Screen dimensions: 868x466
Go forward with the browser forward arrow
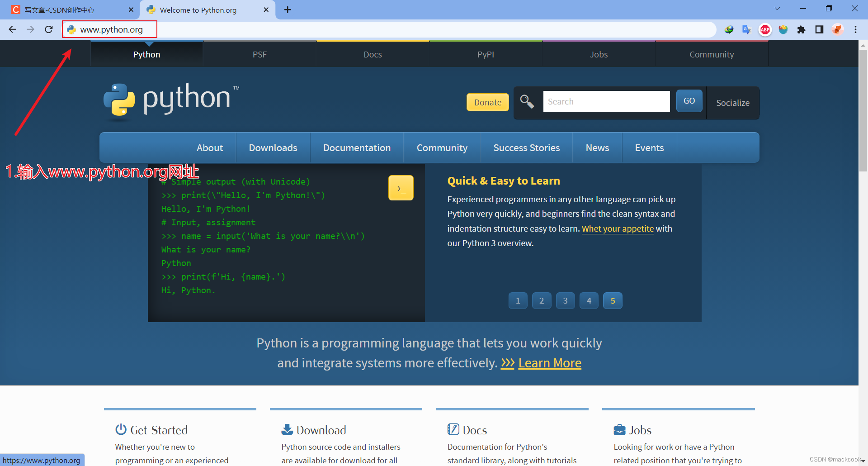(x=30, y=29)
